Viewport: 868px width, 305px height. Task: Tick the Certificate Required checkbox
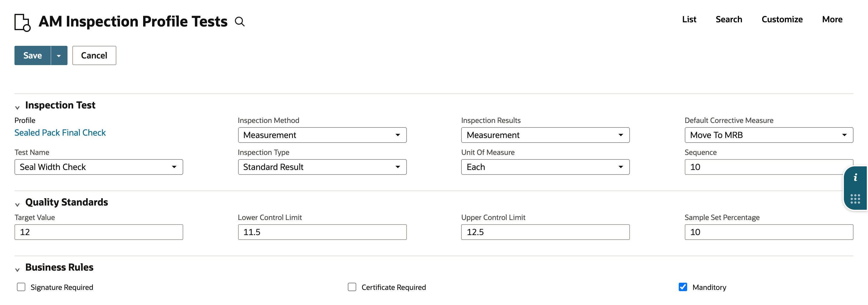(x=352, y=287)
